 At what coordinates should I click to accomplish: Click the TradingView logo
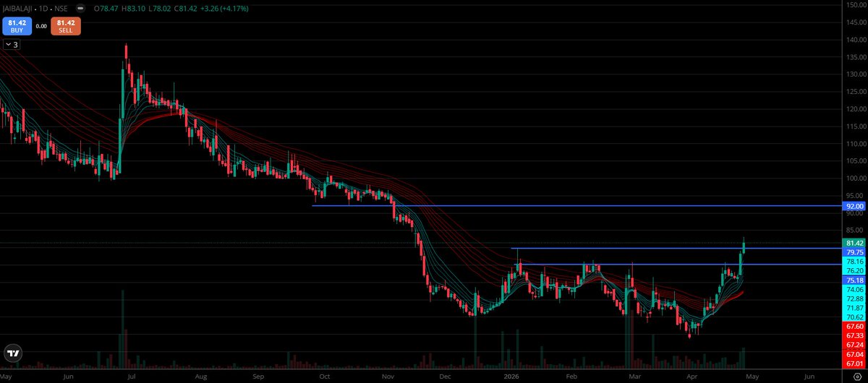(13, 353)
